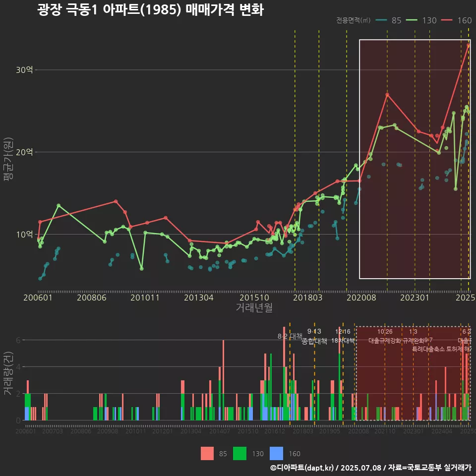Image resolution: width=476 pixels, height=476 pixels.
Task: Select the green 130 swatch in bottom legend
Action: [239, 454]
